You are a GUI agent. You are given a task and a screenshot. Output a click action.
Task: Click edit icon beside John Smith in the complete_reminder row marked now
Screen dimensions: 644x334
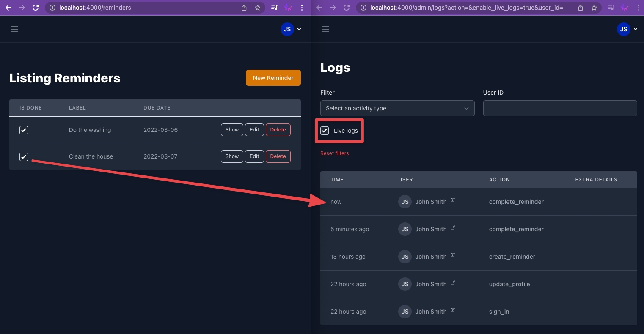tap(453, 200)
